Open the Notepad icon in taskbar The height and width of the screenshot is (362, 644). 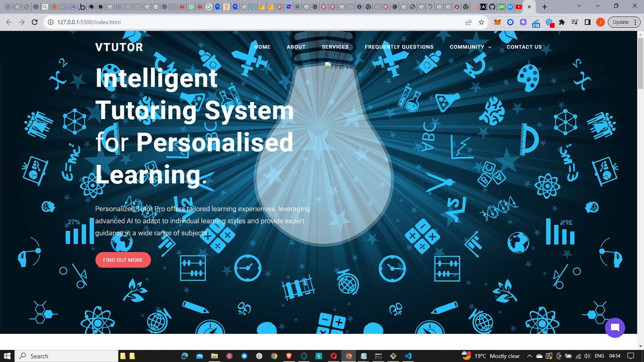coord(363,356)
